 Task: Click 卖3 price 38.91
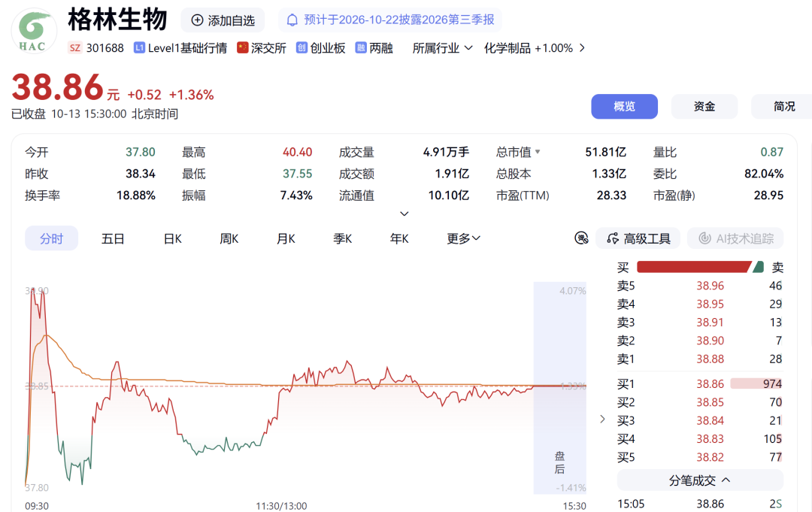point(710,322)
